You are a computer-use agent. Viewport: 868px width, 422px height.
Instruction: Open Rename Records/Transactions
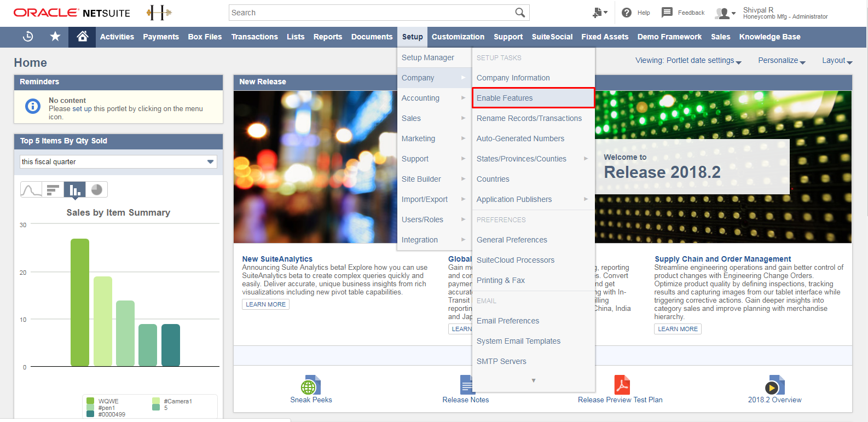533,118
